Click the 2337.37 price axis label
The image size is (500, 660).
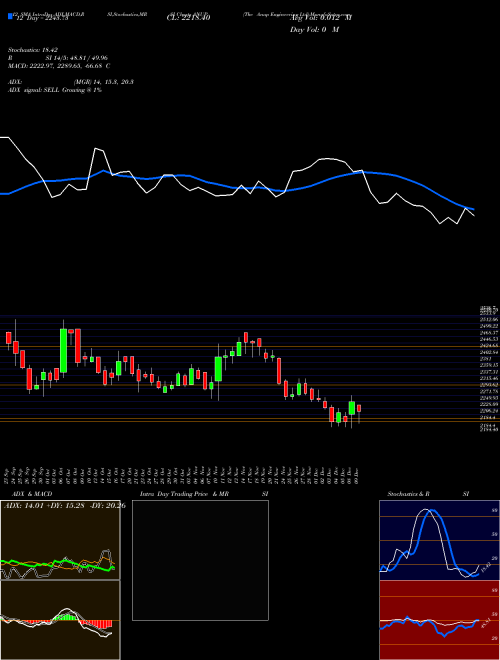pos(489,372)
